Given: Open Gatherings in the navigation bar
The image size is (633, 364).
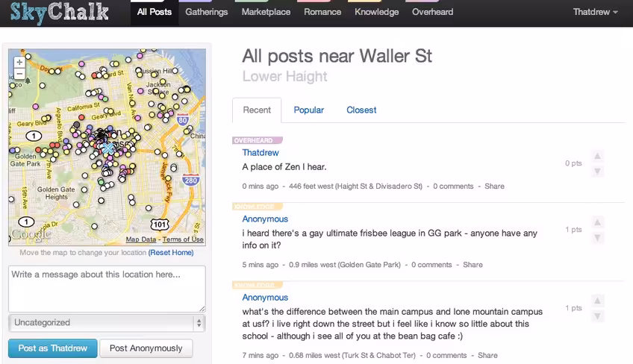Looking at the screenshot, I should [x=206, y=12].
